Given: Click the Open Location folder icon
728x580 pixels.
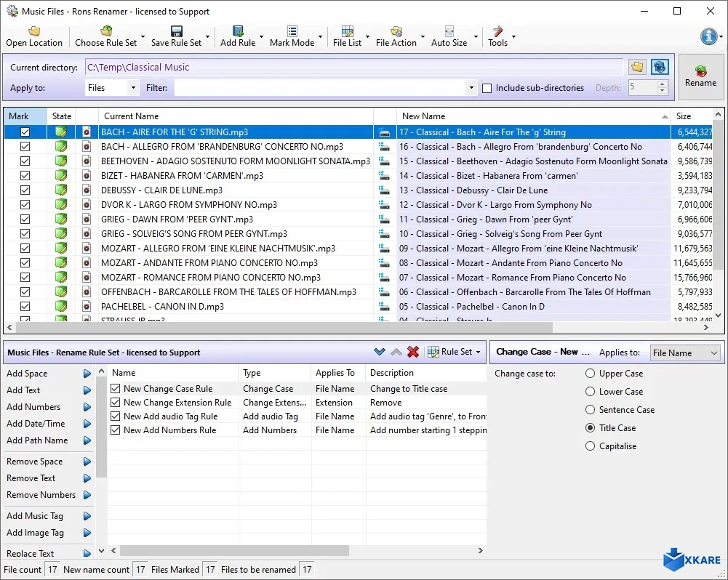Looking at the screenshot, I should coord(34,31).
